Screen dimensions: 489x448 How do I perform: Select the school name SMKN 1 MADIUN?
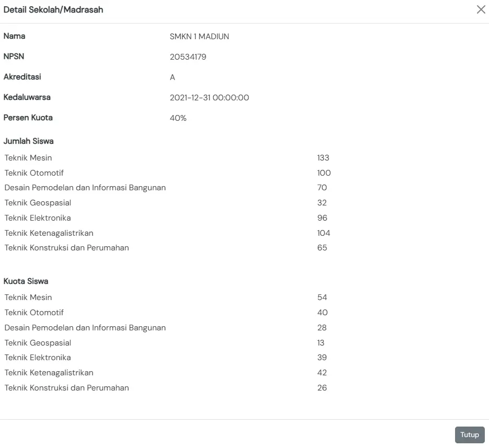click(x=199, y=37)
